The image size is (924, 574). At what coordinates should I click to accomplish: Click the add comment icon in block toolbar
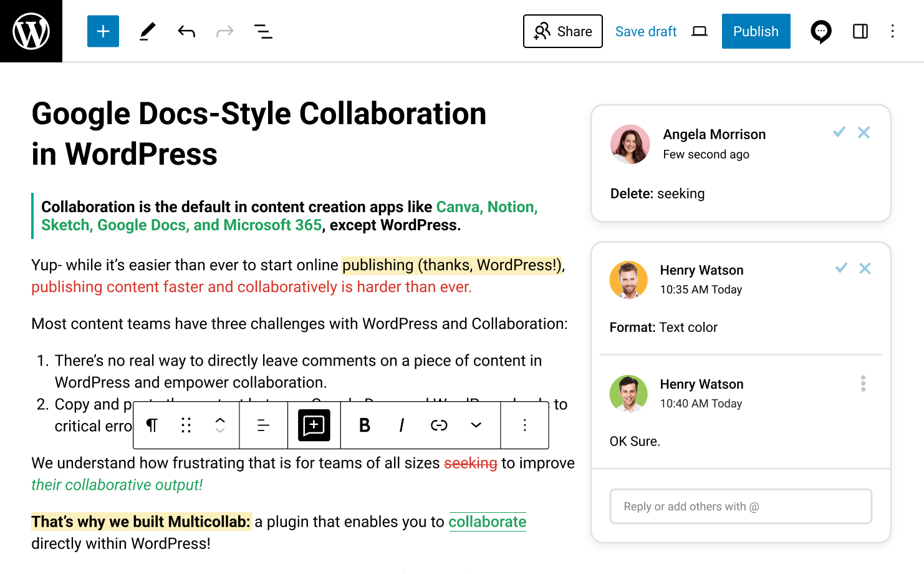[314, 426]
